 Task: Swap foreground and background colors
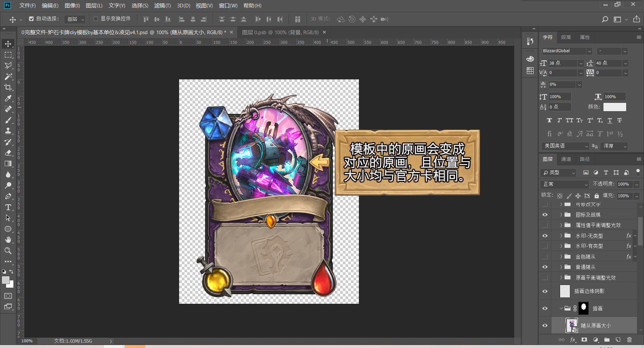(11, 272)
